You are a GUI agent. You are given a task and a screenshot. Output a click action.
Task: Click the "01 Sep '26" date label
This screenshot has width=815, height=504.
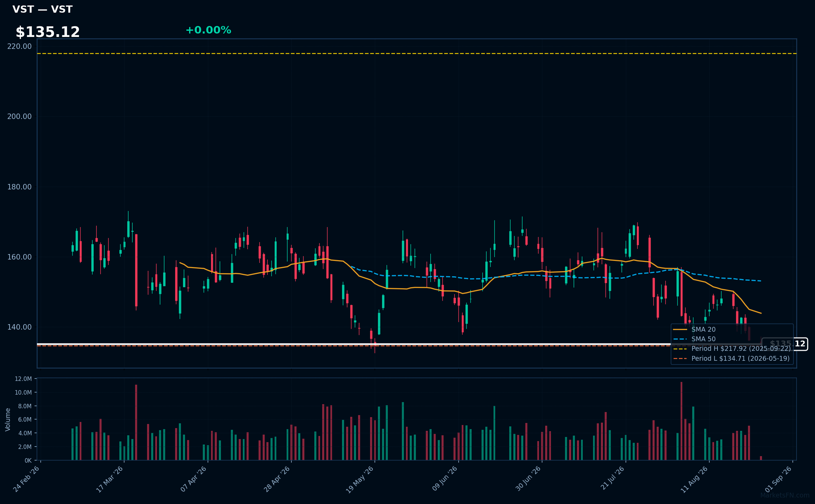[x=778, y=479]
